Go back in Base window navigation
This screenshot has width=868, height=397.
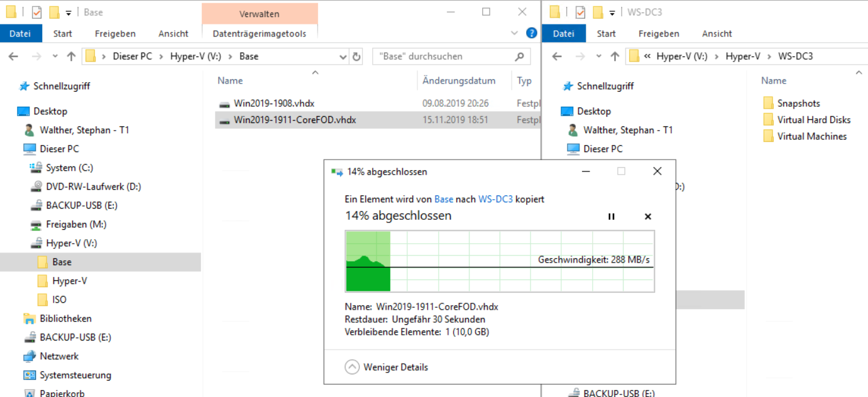13,57
